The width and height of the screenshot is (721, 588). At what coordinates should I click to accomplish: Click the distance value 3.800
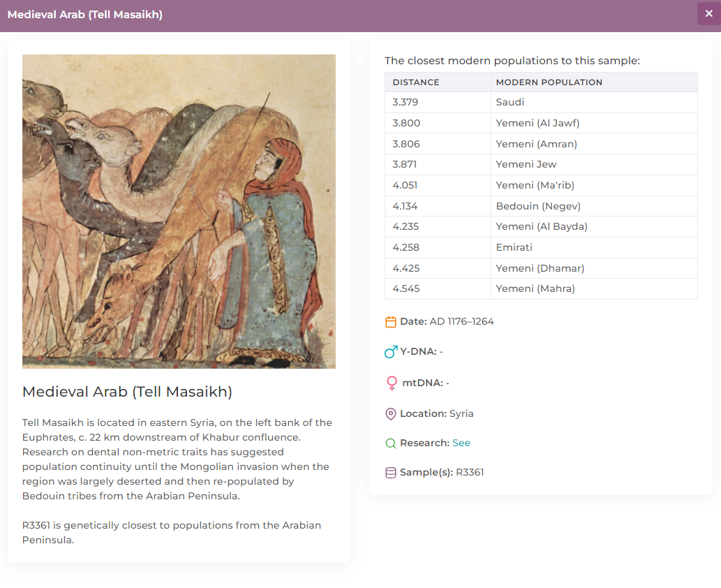click(406, 123)
